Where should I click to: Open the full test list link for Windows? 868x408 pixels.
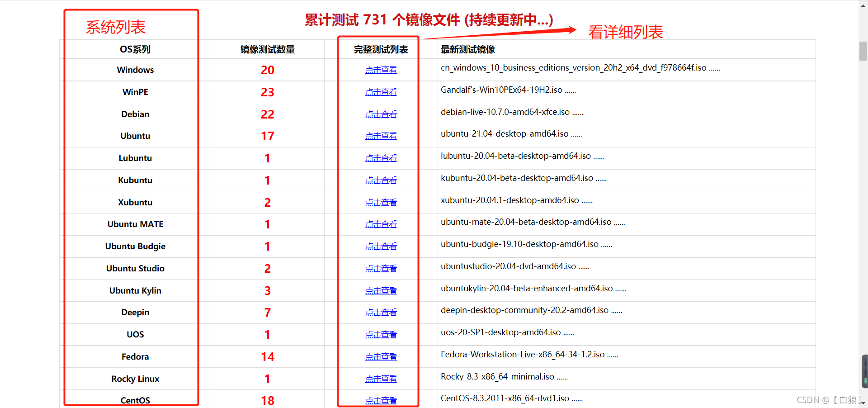[381, 70]
